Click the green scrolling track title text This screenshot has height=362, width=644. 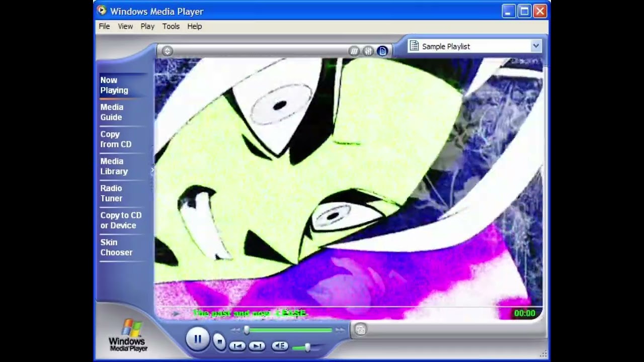coord(250,313)
